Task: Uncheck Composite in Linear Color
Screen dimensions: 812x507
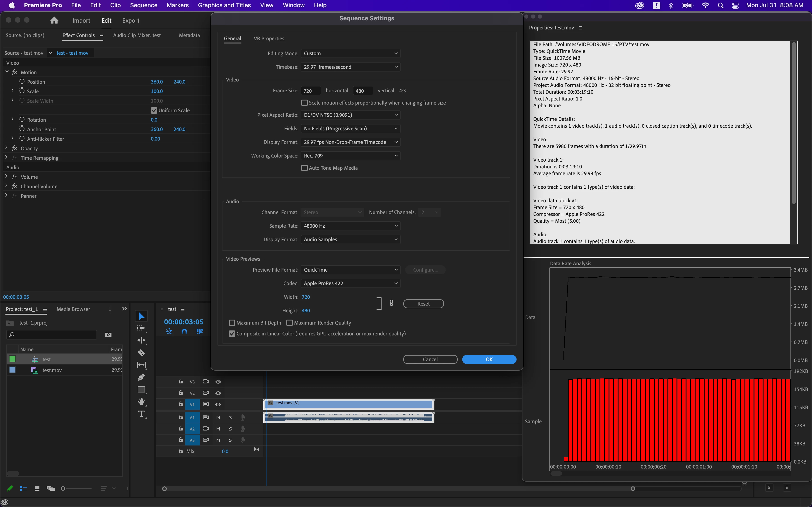Action: click(x=232, y=334)
